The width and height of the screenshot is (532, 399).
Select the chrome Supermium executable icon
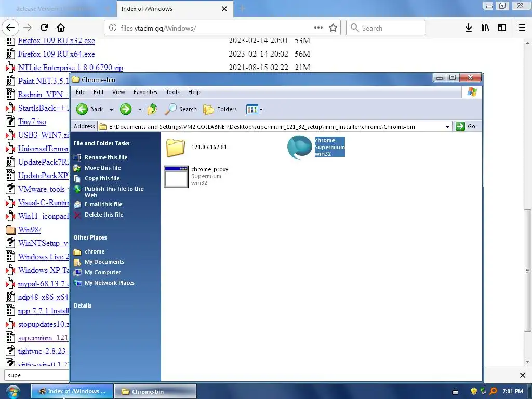[x=300, y=147]
